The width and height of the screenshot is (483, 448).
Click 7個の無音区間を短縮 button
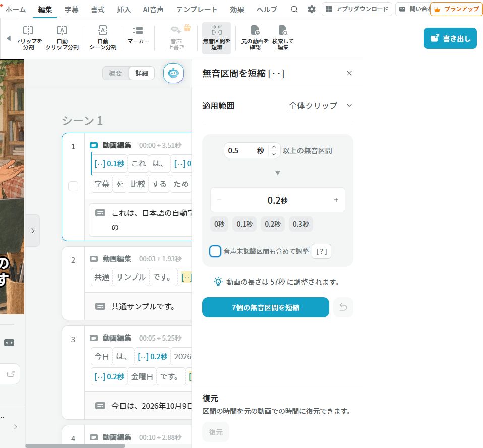[266, 307]
